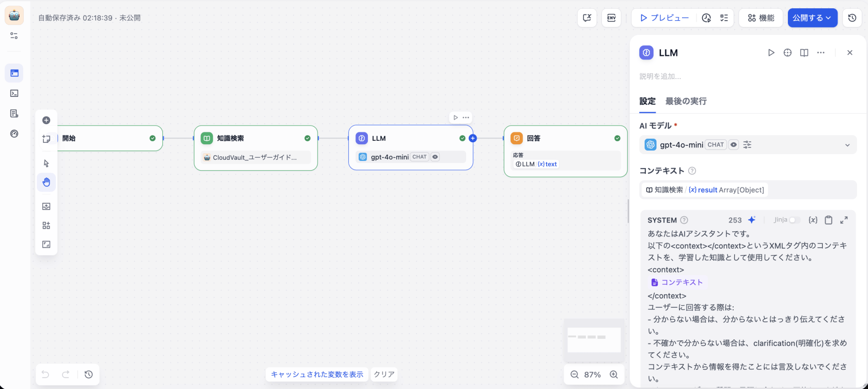Toggle the Jinja switch

pyautogui.click(x=794, y=220)
